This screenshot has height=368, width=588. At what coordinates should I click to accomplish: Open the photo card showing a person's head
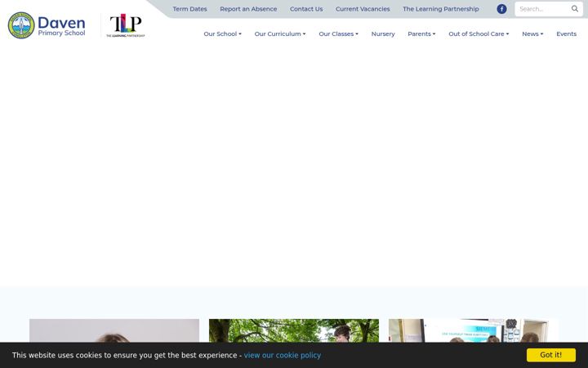click(114, 330)
